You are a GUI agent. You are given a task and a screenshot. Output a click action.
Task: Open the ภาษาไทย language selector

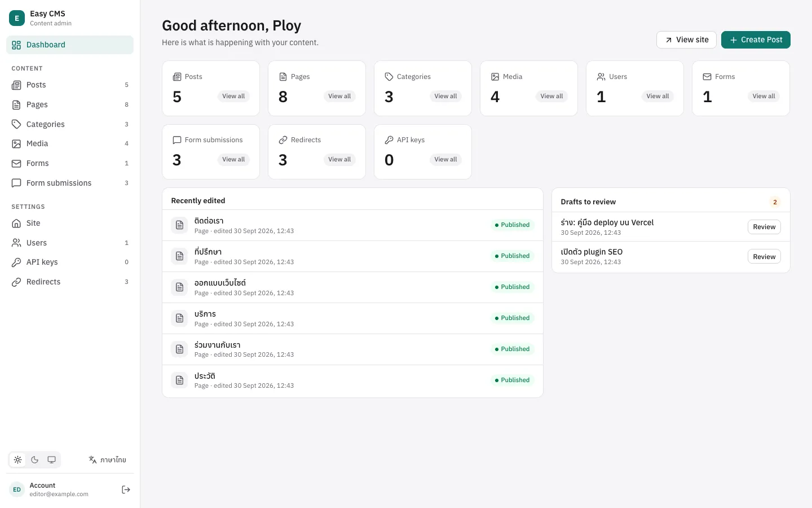click(x=108, y=459)
